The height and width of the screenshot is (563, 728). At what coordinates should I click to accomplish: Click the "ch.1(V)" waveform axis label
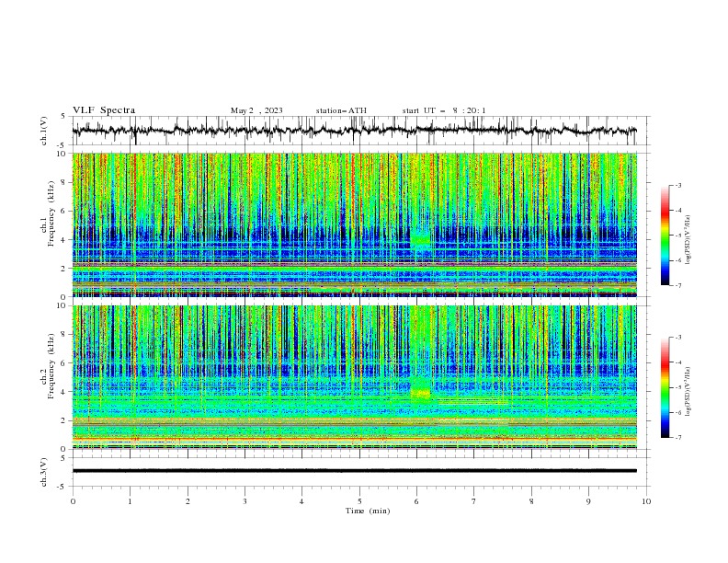click(x=44, y=131)
